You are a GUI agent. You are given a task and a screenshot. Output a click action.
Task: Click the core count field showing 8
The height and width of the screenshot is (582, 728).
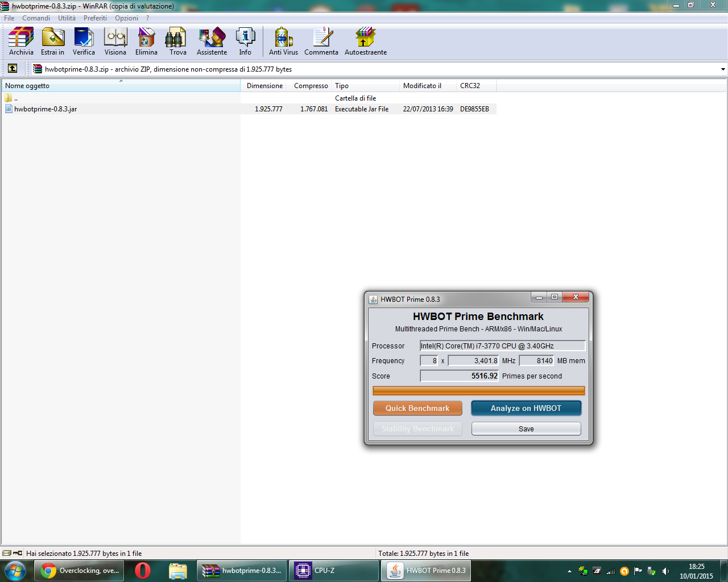pos(429,360)
